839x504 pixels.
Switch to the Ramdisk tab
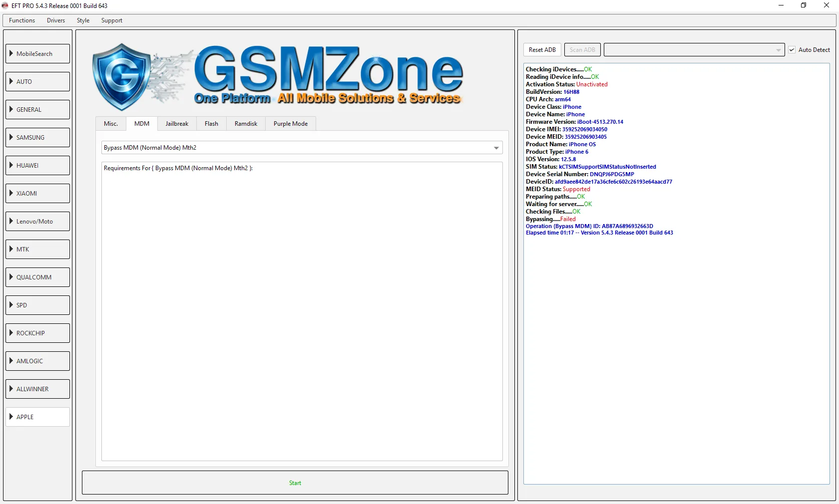[246, 124]
